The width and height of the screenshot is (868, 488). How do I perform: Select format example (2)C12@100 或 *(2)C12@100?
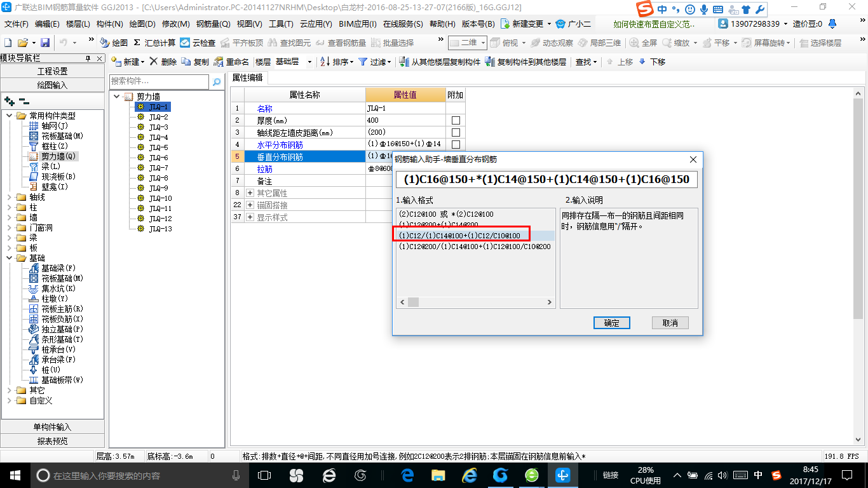point(446,214)
